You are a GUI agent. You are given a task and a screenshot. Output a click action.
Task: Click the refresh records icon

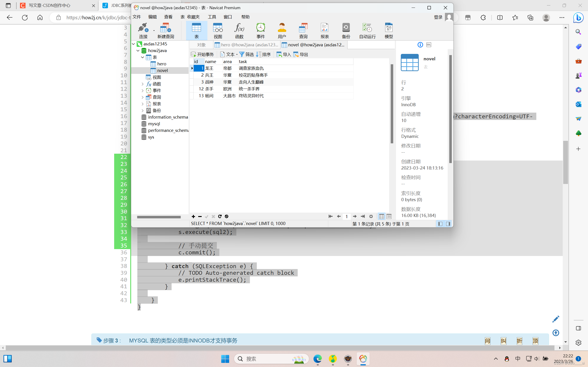[x=220, y=216]
